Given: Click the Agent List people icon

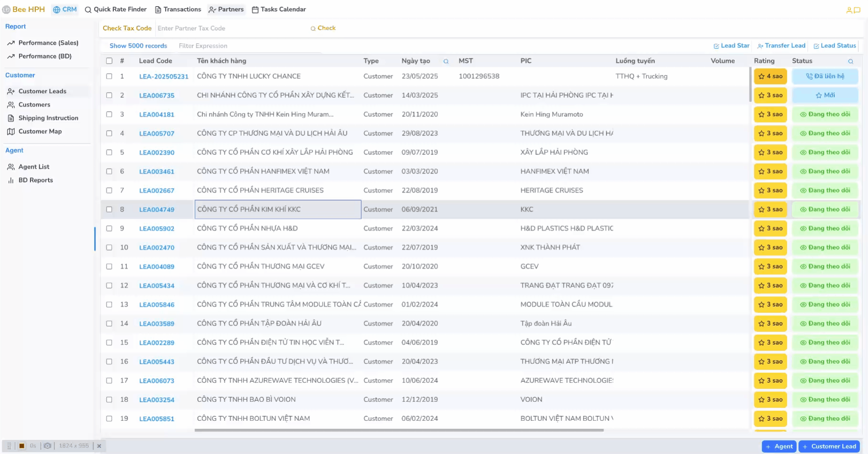Looking at the screenshot, I should point(11,167).
